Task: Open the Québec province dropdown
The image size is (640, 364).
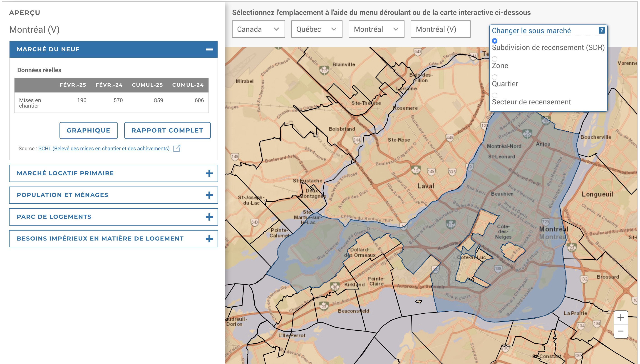Action: (x=317, y=29)
